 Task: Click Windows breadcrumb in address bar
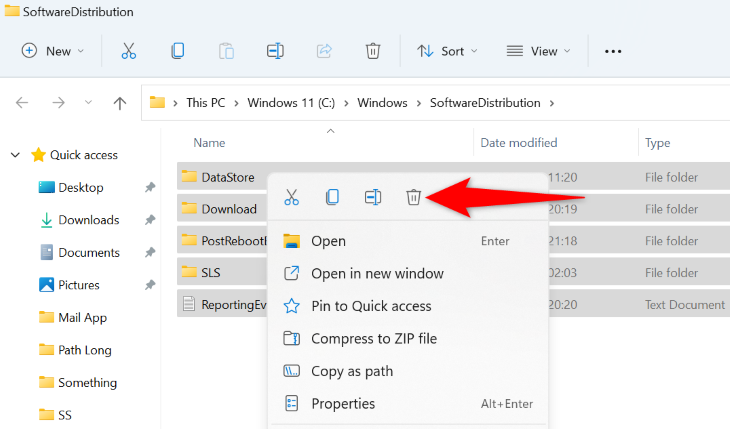(x=382, y=102)
